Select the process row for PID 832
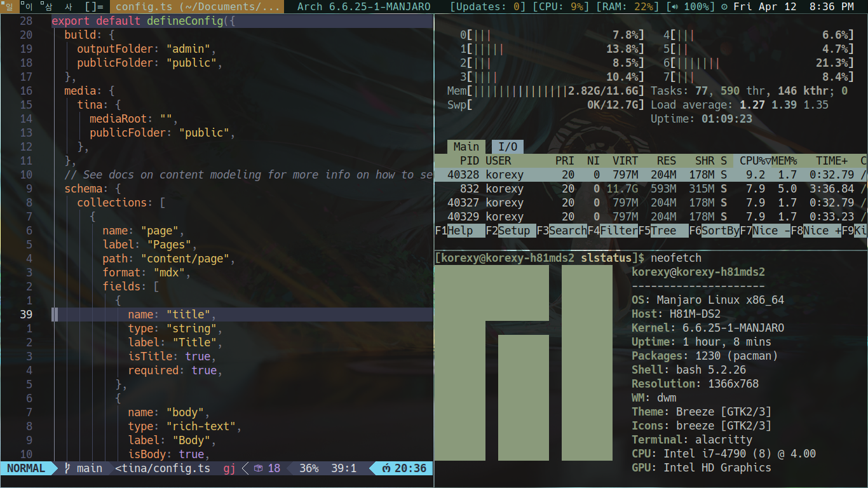Image resolution: width=868 pixels, height=488 pixels. click(572, 189)
